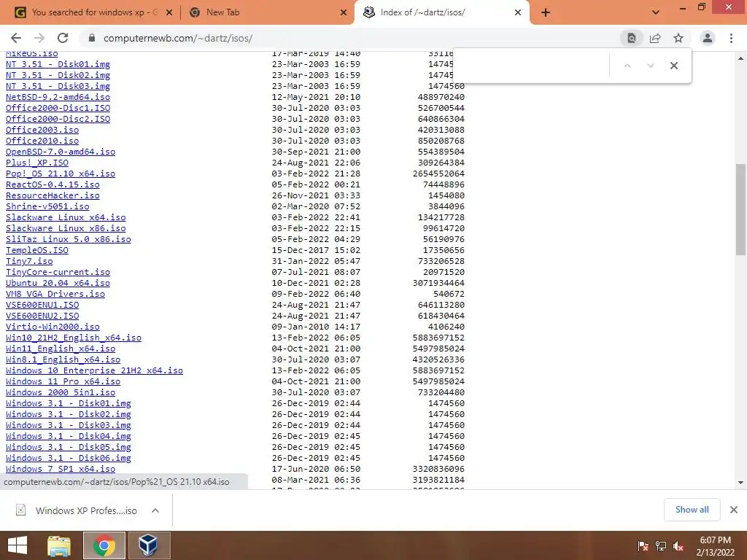Close the 'You searched for windows xp' tab
The width and height of the screenshot is (747, 560).
tap(169, 13)
